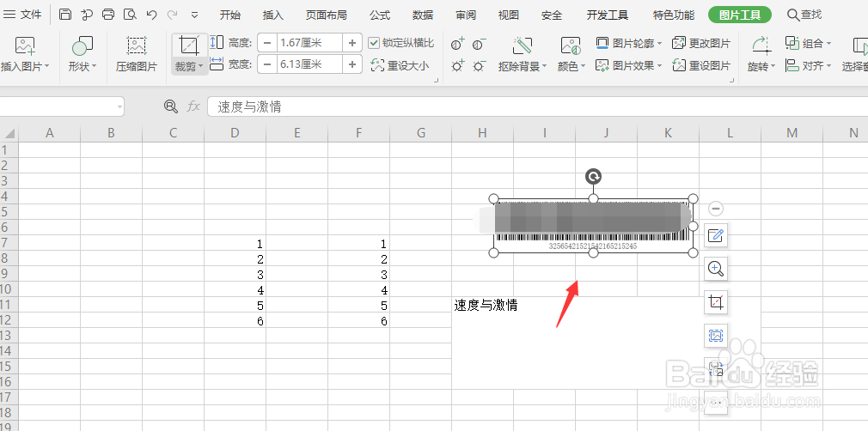The image size is (868, 431).
Task: Click the Print icon in quick access toolbar
Action: (x=108, y=15)
